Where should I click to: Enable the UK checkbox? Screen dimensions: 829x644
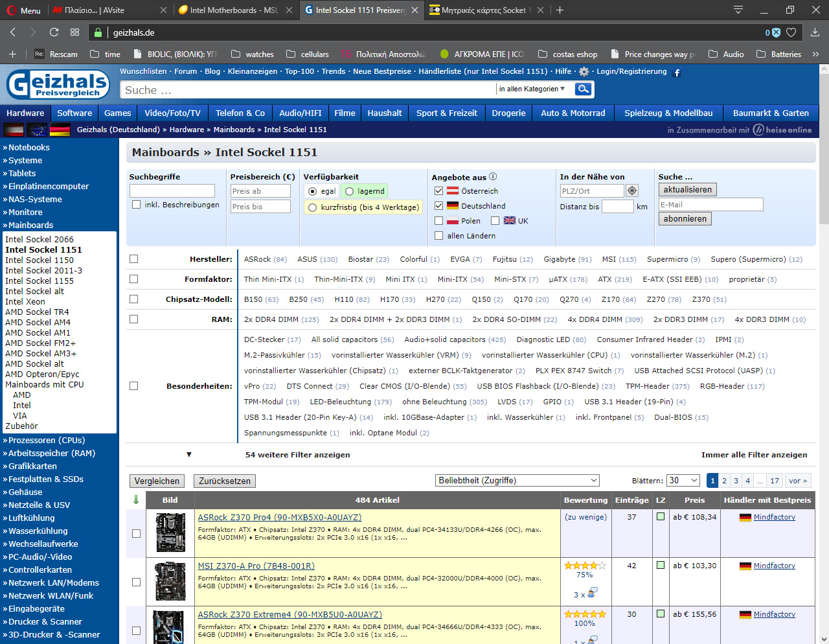pos(495,220)
